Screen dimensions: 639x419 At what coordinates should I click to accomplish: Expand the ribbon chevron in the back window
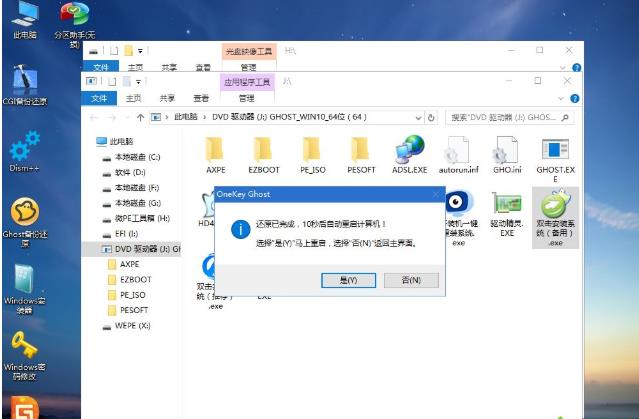click(x=562, y=68)
